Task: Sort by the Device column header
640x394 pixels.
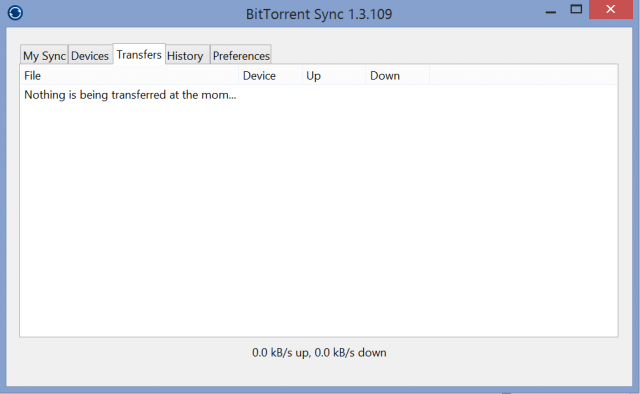Action: (x=270, y=76)
